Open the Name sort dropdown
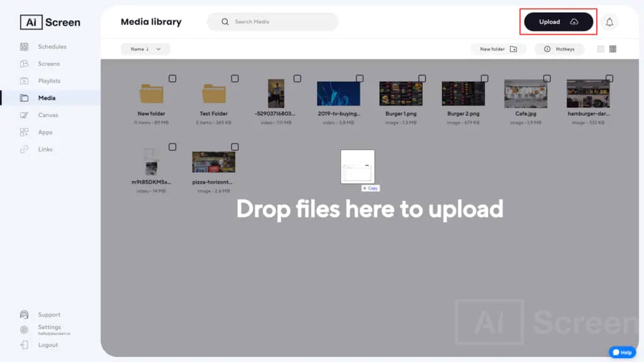Image resolution: width=644 pixels, height=362 pixels. tap(145, 49)
